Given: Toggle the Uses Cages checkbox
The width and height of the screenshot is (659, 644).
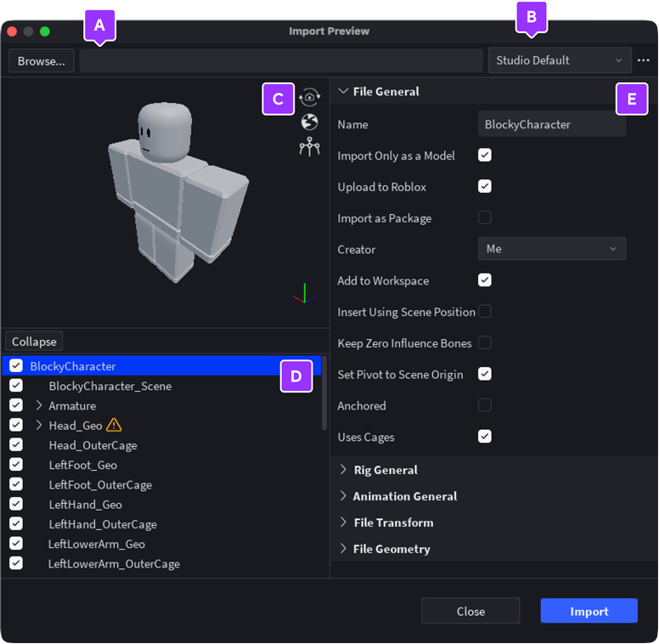Looking at the screenshot, I should 485,437.
